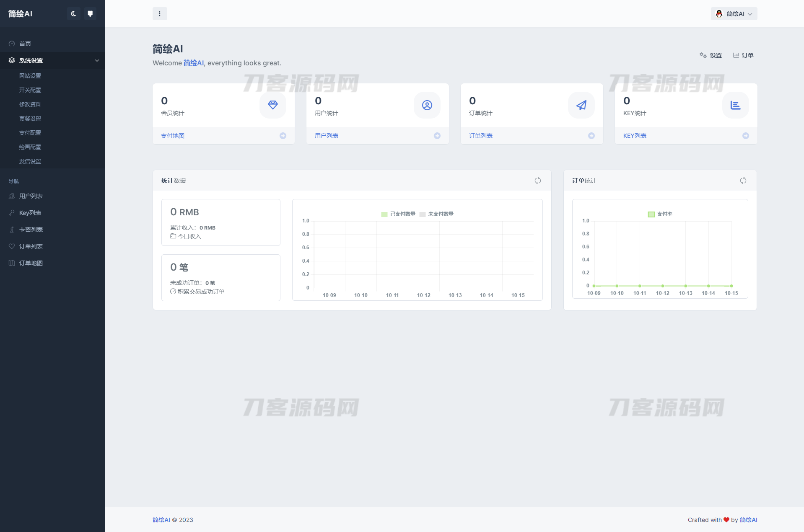This screenshot has height=532, width=804.
Task: Toggle 未支付数量 legend in the chart
Action: (436, 214)
